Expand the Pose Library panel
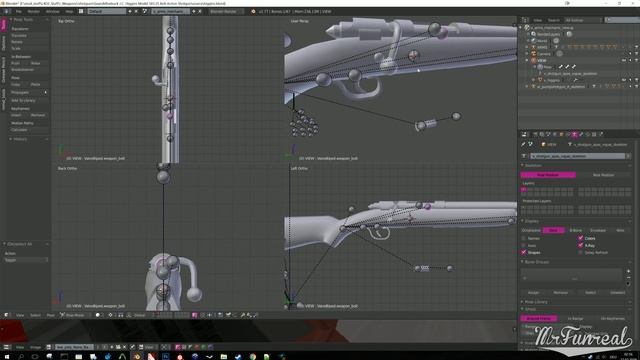 click(522, 302)
